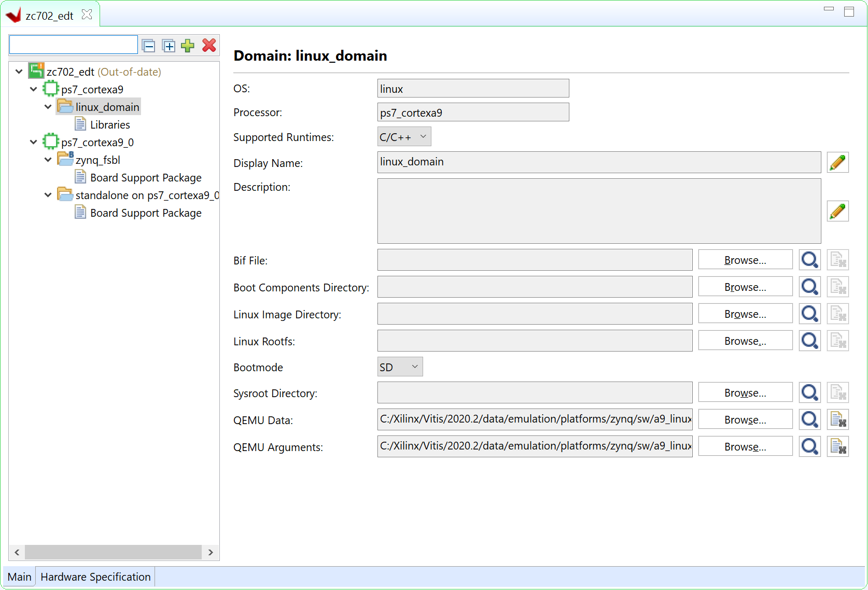This screenshot has width=868, height=590.
Task: Click the Linux Image Directory path field
Action: (535, 314)
